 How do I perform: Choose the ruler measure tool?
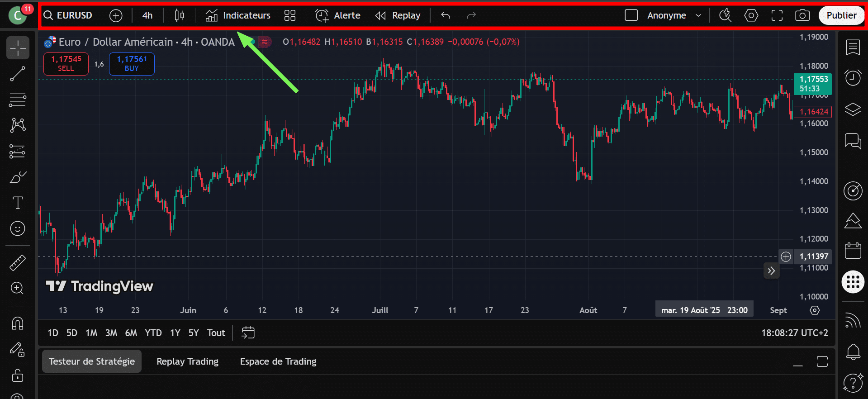click(18, 263)
